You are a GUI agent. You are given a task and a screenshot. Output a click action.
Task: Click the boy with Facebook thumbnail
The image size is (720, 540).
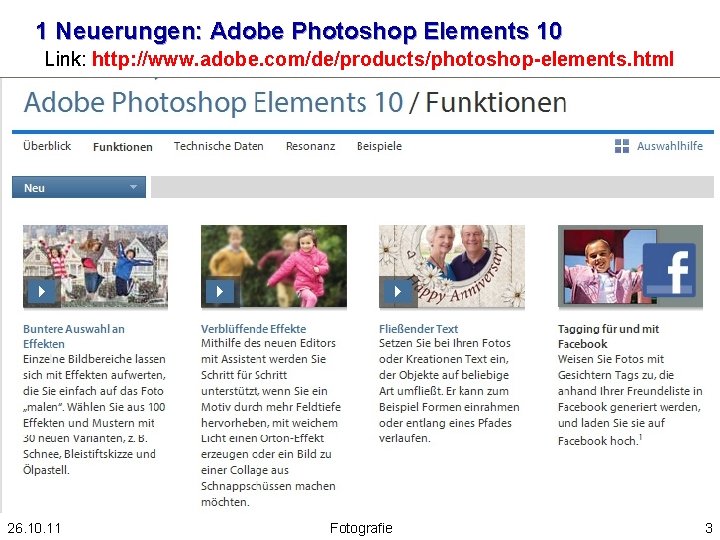630,266
